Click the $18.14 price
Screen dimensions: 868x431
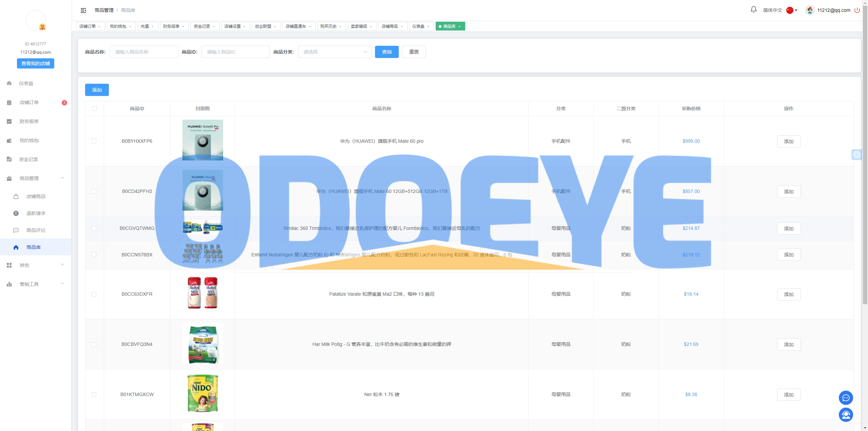[x=691, y=294]
